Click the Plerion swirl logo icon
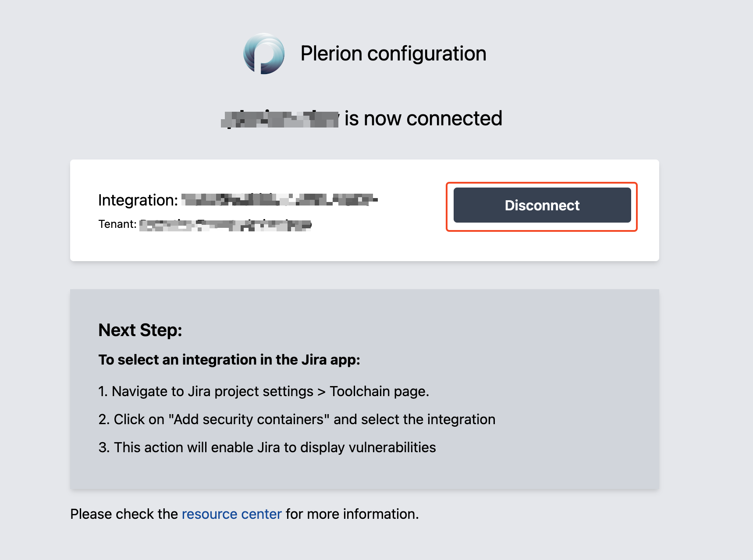This screenshot has width=753, height=560. pos(264,53)
